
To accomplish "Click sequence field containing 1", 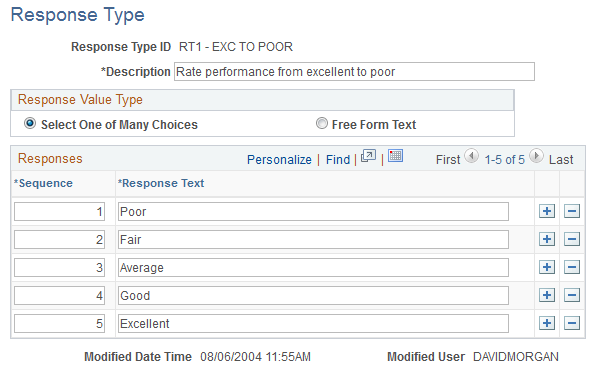I will 59,212.
